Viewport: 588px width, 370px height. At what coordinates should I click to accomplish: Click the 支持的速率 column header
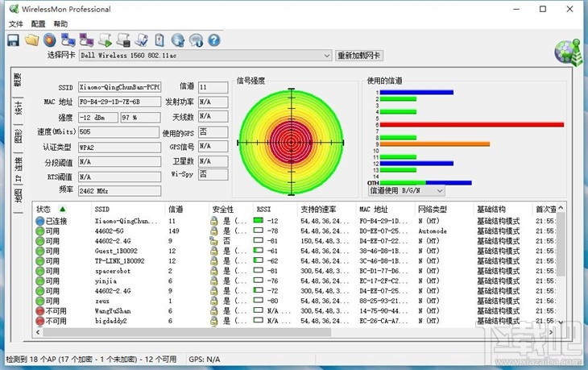[327, 209]
